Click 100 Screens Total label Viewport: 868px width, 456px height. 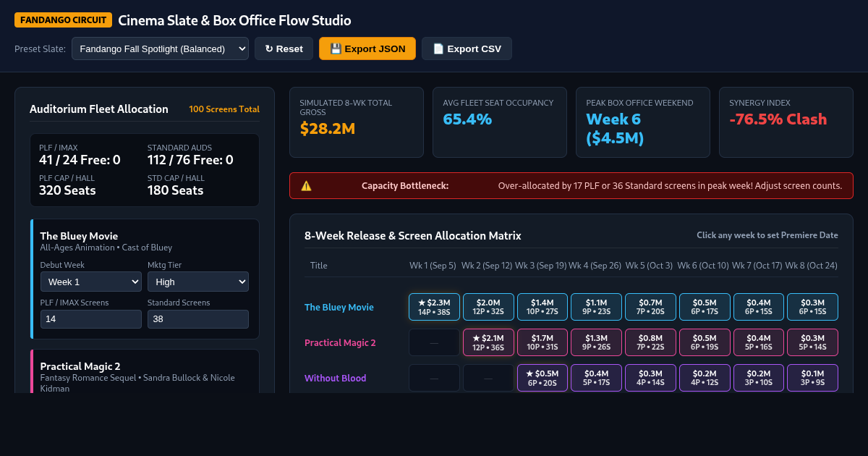[224, 109]
